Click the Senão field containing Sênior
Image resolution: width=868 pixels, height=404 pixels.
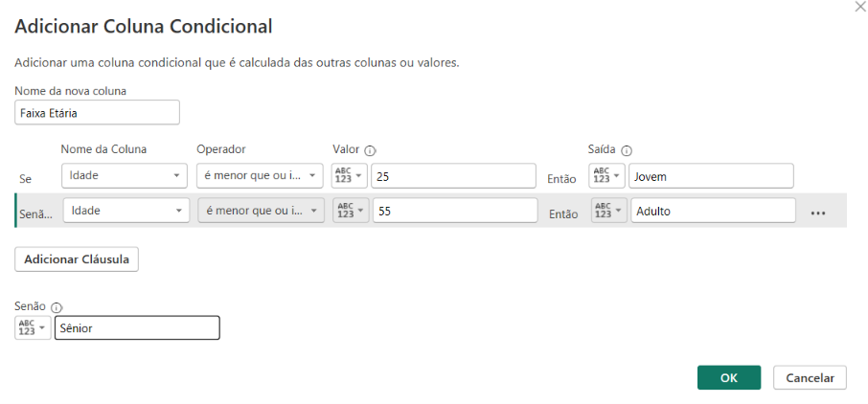(137, 327)
